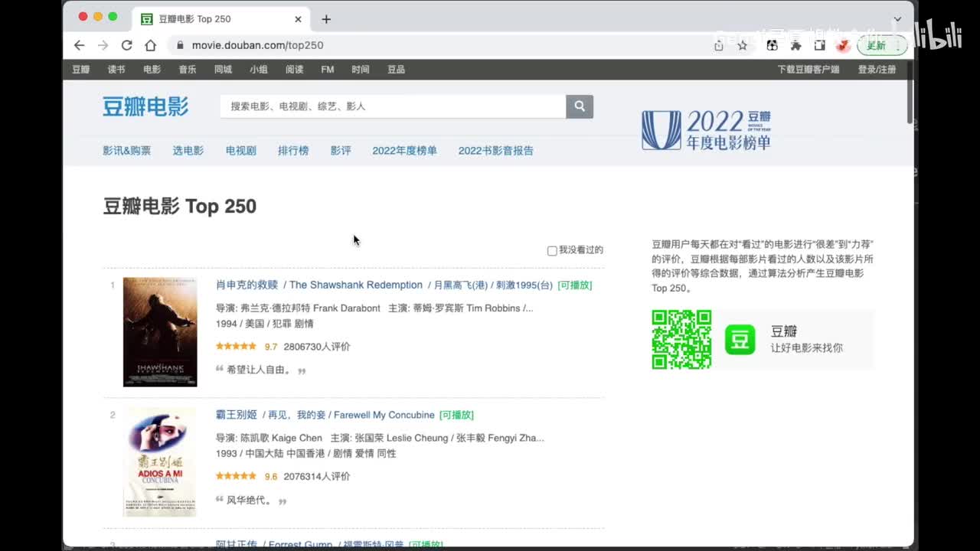Go to the browser home icon
Viewport: 980px width, 551px height.
(151, 45)
